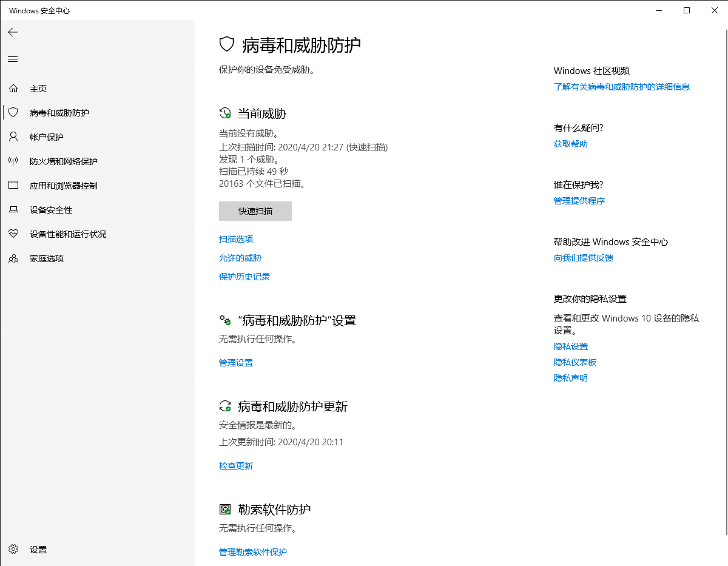Click the laptop icon for 设备安全性
Image resolution: width=728 pixels, height=566 pixels.
click(13, 210)
